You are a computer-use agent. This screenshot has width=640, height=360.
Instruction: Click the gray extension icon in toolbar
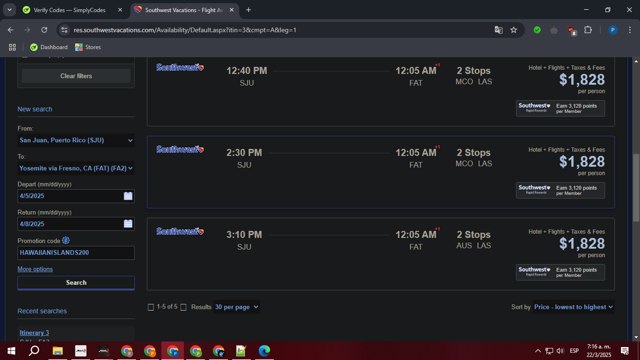554,30
